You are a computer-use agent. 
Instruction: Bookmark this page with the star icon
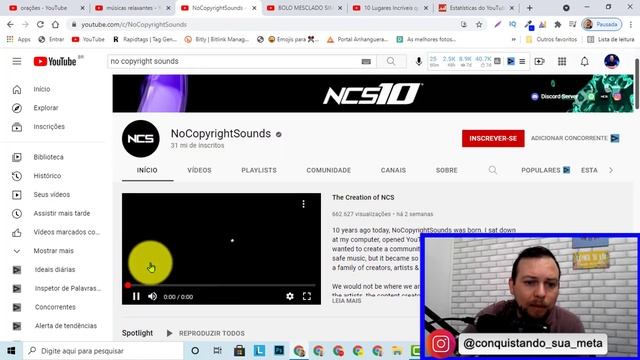[479, 24]
